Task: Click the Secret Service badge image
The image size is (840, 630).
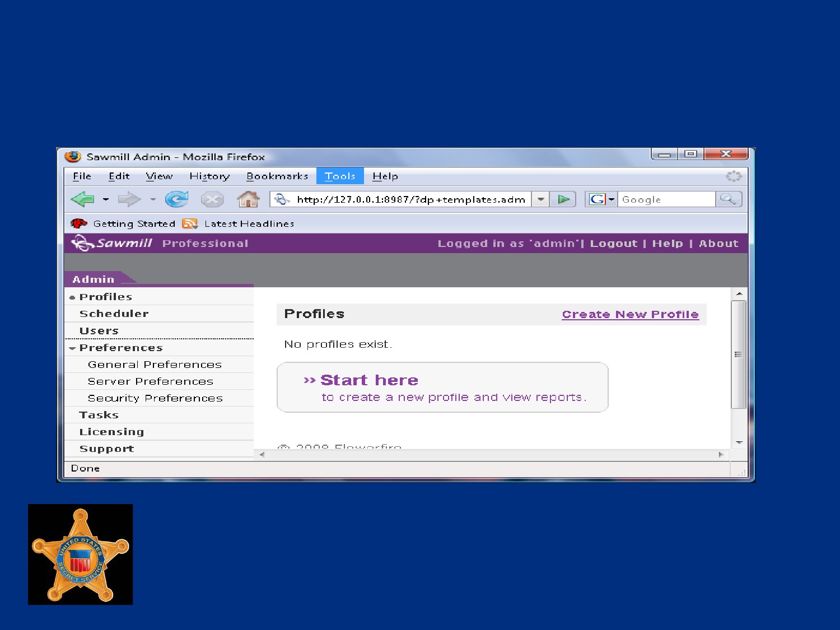Action: click(x=81, y=554)
